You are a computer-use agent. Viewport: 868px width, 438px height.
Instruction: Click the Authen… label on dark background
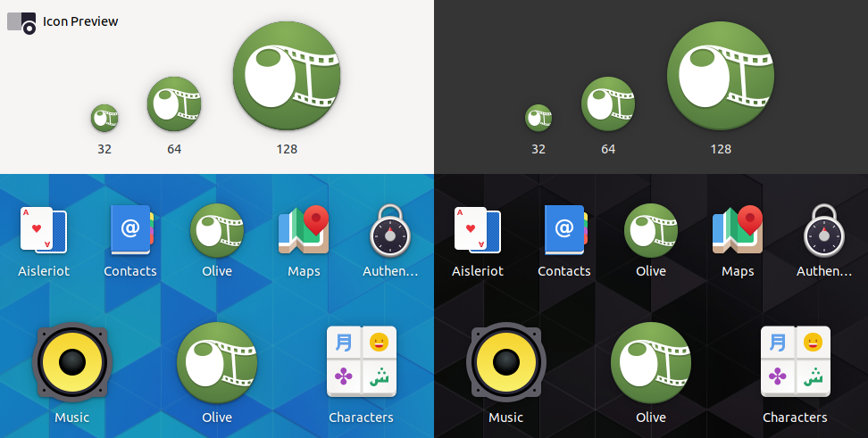824,271
